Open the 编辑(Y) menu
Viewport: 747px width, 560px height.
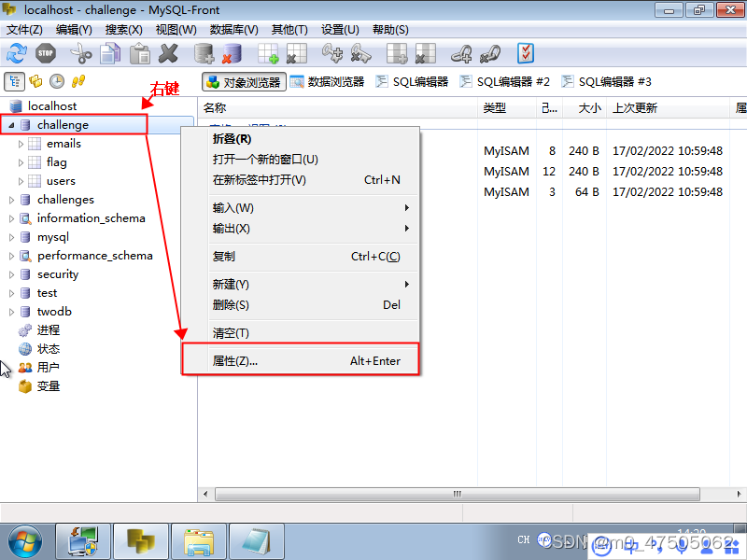coord(74,30)
